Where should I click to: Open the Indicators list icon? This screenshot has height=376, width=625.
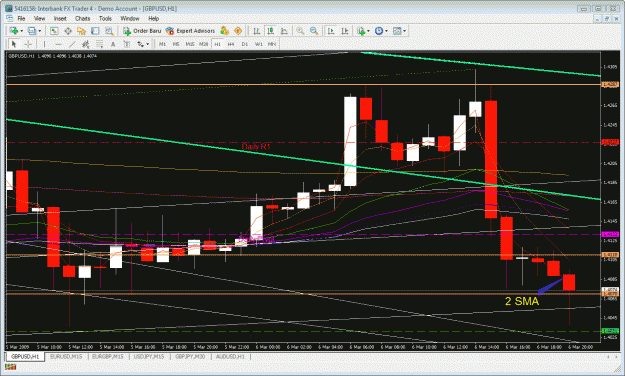coord(361,31)
